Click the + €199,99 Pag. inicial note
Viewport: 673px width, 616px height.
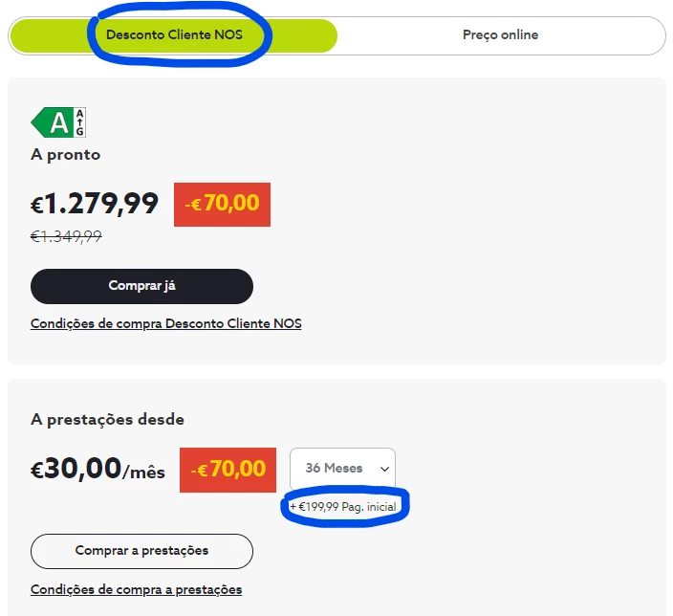(343, 506)
